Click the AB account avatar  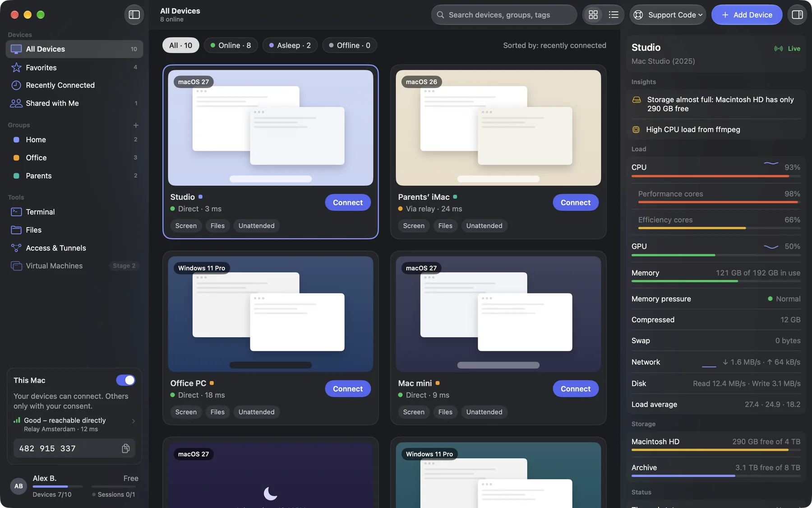click(x=18, y=486)
